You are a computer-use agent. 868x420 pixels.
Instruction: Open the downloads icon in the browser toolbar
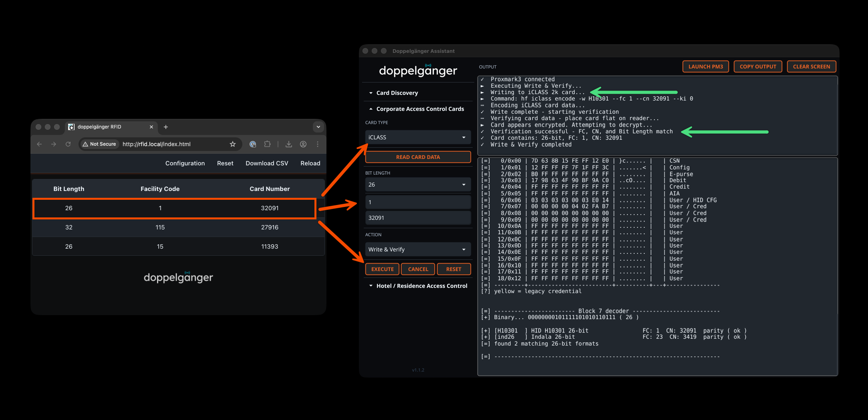coord(289,144)
